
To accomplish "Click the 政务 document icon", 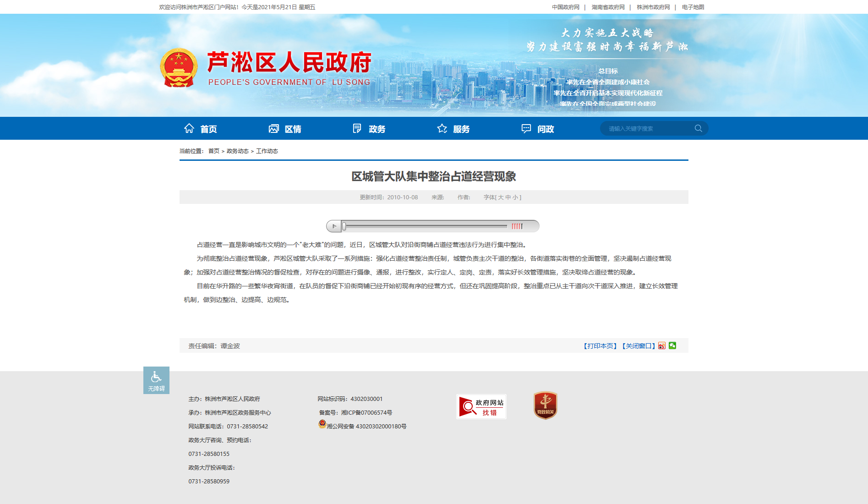I will pyautogui.click(x=357, y=128).
